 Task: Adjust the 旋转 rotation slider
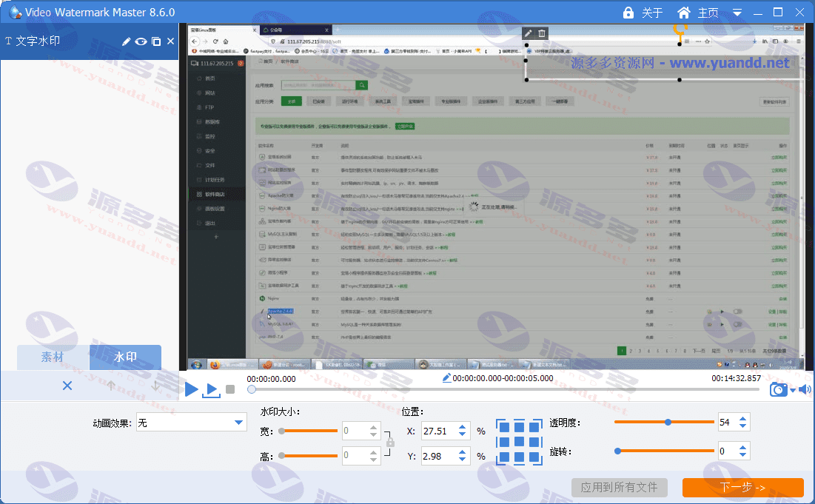click(664, 451)
